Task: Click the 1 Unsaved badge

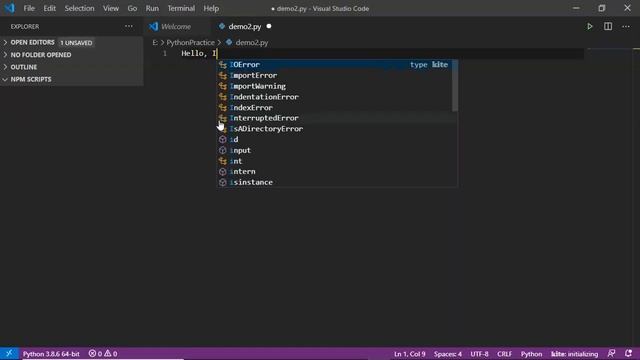Action: click(x=76, y=43)
